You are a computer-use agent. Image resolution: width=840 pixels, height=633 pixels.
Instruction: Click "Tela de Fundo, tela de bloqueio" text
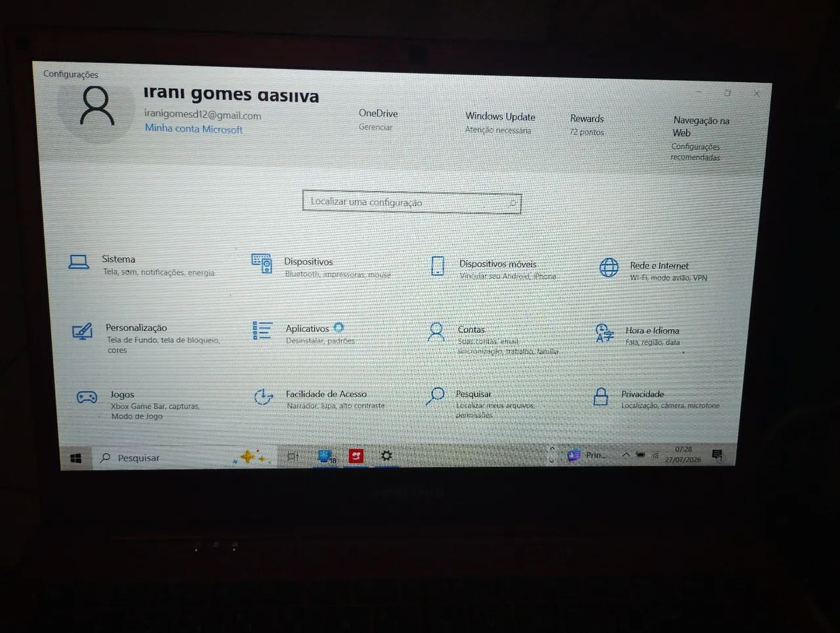tap(163, 340)
